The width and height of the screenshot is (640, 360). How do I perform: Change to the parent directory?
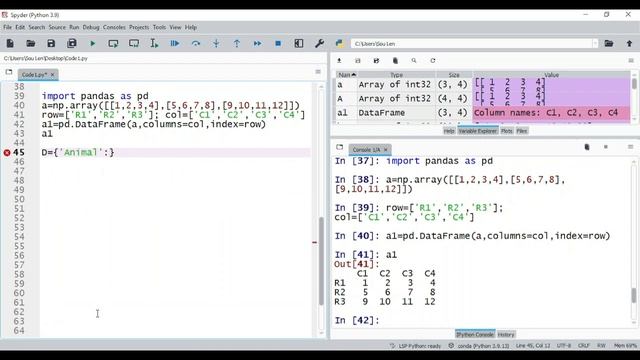pyautogui.click(x=629, y=43)
